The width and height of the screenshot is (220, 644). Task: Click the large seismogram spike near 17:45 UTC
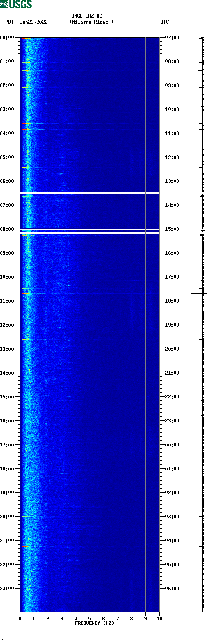[203, 296]
